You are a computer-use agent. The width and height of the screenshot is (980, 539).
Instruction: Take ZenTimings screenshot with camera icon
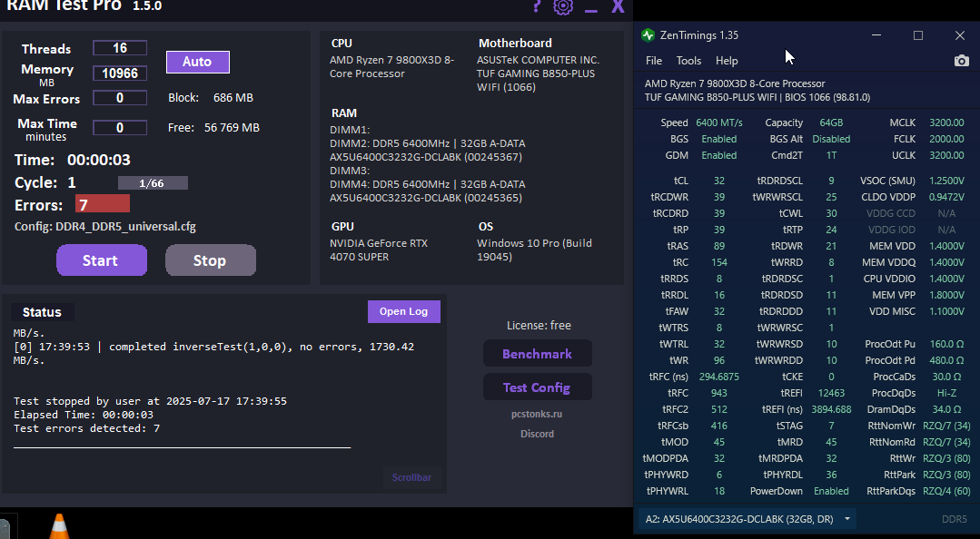click(961, 61)
